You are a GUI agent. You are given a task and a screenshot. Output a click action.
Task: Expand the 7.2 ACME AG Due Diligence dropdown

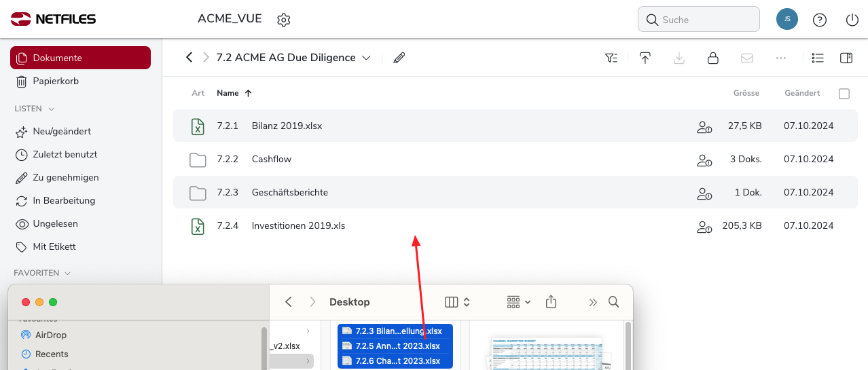coord(366,58)
